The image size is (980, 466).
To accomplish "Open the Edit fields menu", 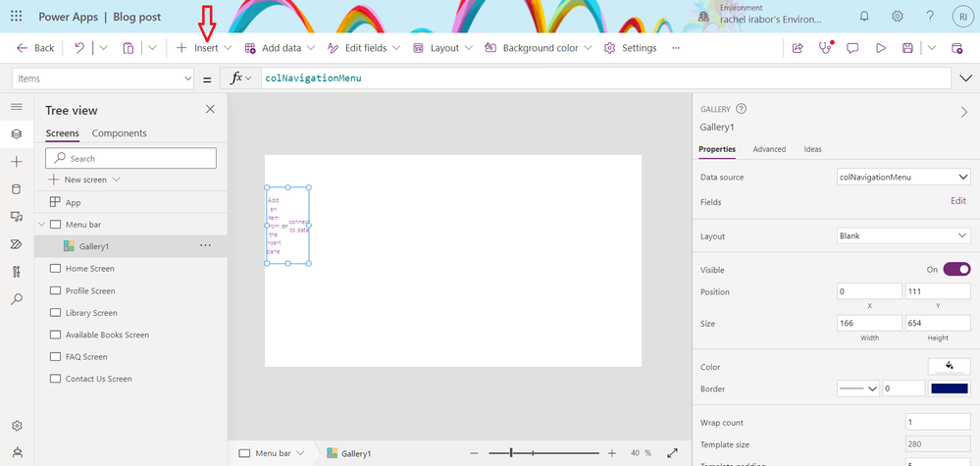I will [364, 48].
